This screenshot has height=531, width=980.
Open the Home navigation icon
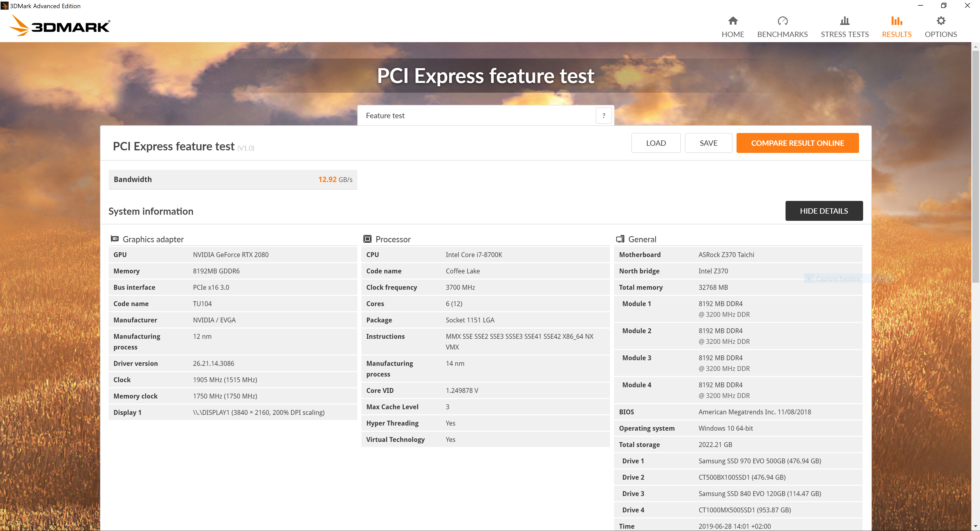tap(733, 21)
